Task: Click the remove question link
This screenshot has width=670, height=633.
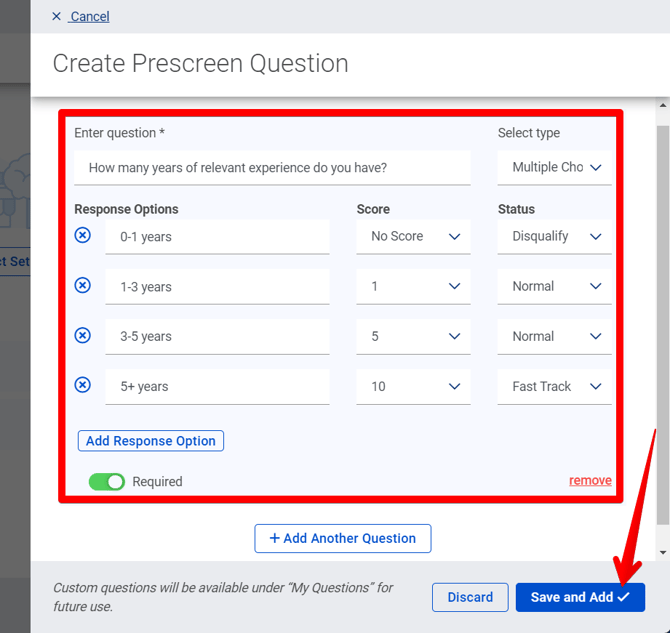Action: point(590,481)
